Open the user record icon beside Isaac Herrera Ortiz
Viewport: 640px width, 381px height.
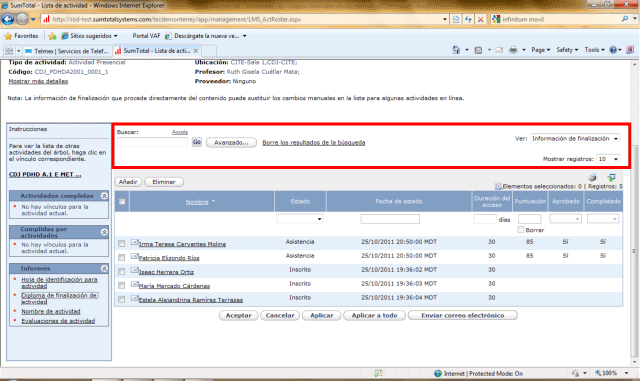point(134,270)
